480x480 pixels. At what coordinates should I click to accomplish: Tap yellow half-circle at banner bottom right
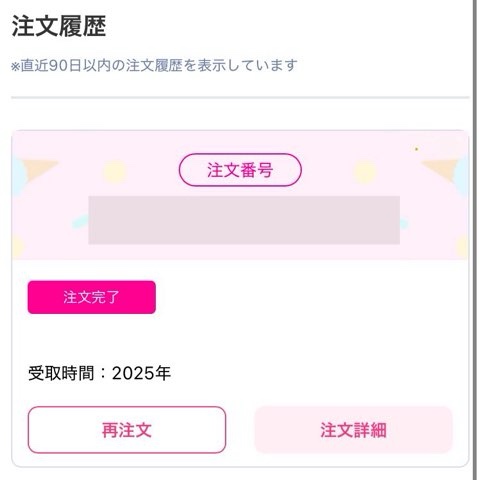[x=462, y=247]
